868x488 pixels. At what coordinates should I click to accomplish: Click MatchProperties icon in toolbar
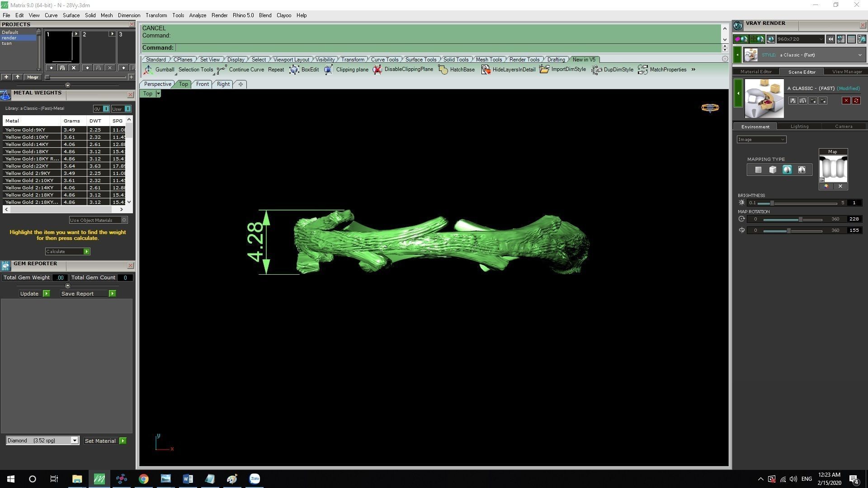[x=642, y=70]
